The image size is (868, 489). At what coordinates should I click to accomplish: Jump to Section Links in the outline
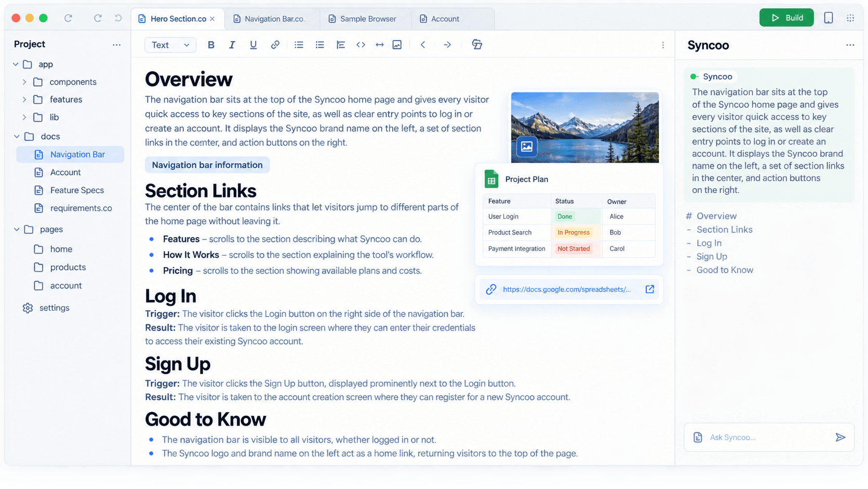(724, 230)
